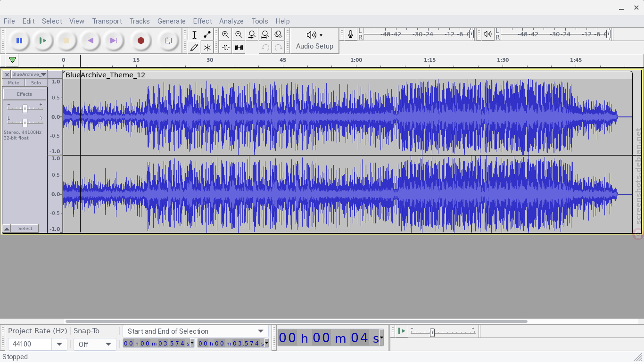Open selection end time format arrow
The height and width of the screenshot is (362, 644).
tap(266, 344)
